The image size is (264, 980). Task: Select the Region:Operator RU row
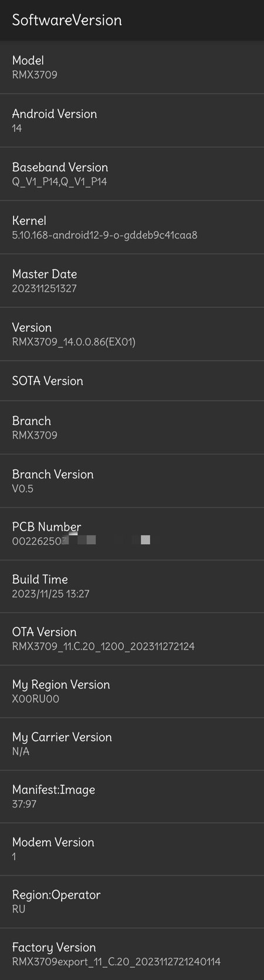132,902
